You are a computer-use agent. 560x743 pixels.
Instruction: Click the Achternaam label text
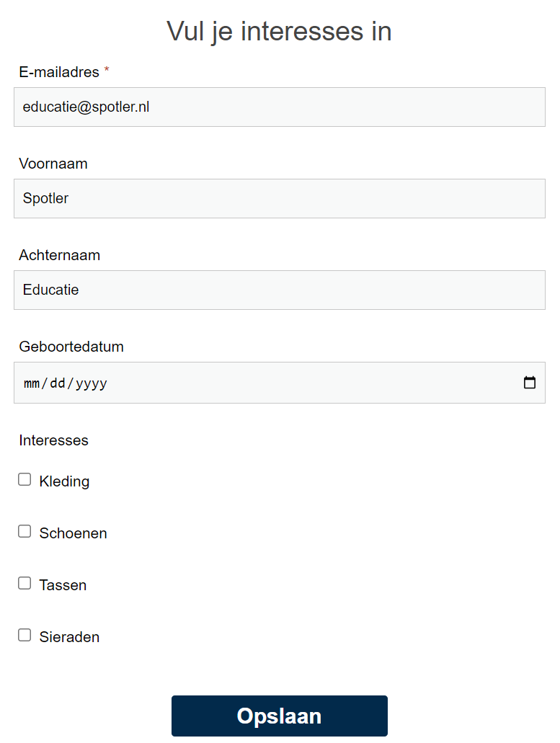60,255
